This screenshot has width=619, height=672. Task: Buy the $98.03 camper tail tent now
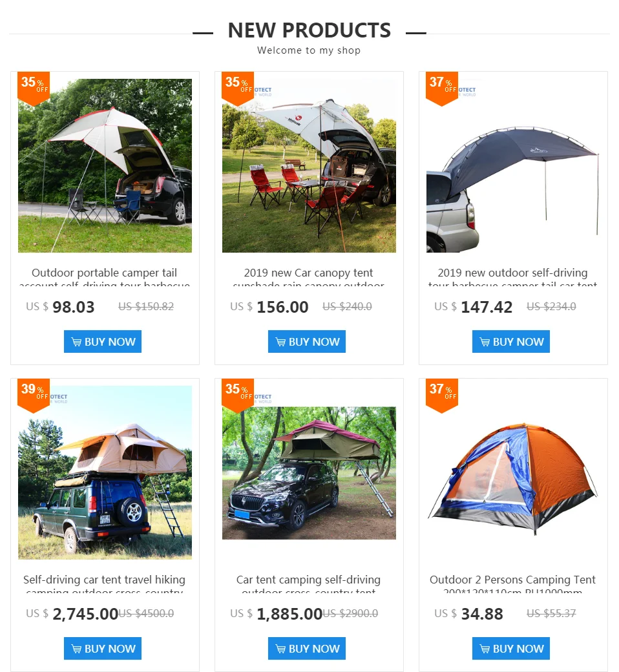tap(103, 342)
